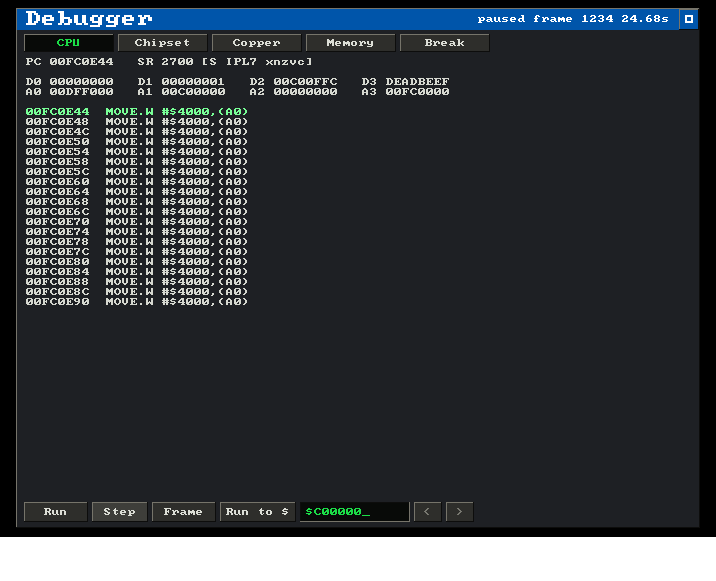Select disassembly line 00FC0E74
The height and width of the screenshot is (581, 716).
coord(137,232)
